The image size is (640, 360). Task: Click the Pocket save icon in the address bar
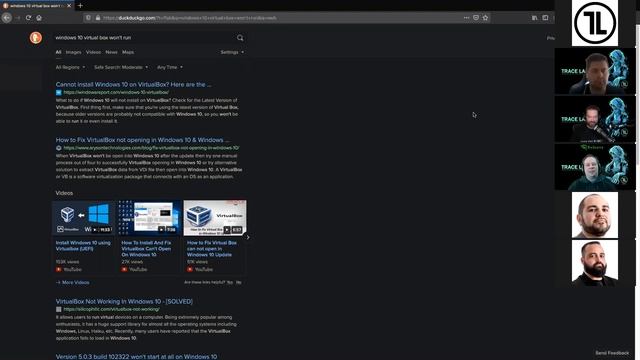[476, 18]
